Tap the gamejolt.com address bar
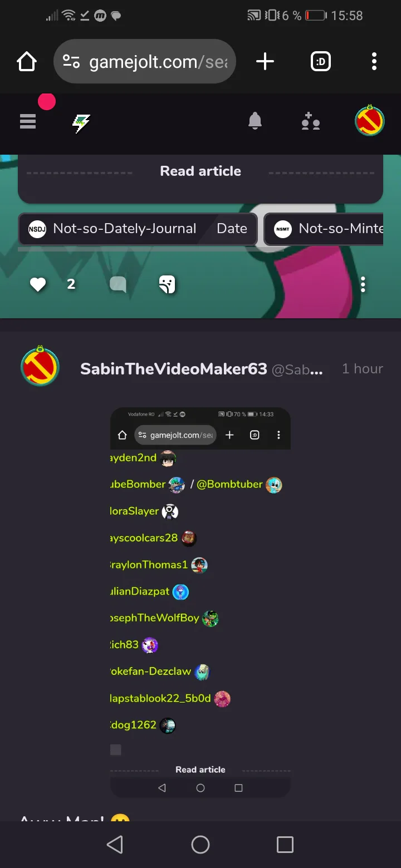The image size is (401, 868). point(145,61)
